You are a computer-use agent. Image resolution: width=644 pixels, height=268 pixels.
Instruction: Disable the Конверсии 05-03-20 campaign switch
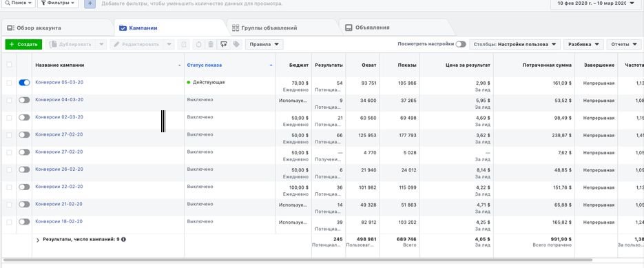(24, 83)
